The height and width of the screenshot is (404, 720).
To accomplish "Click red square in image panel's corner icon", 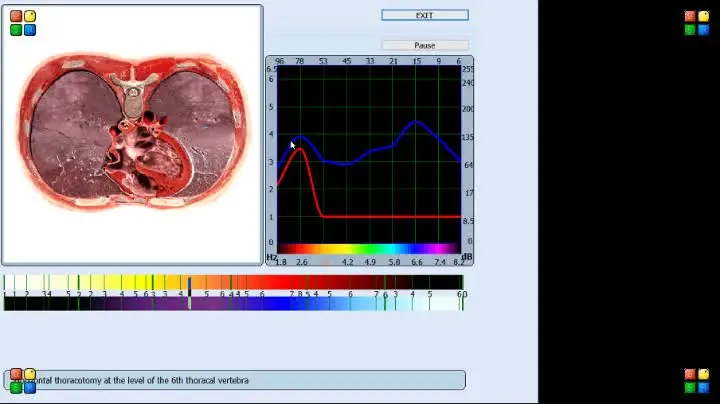I will tap(16, 17).
